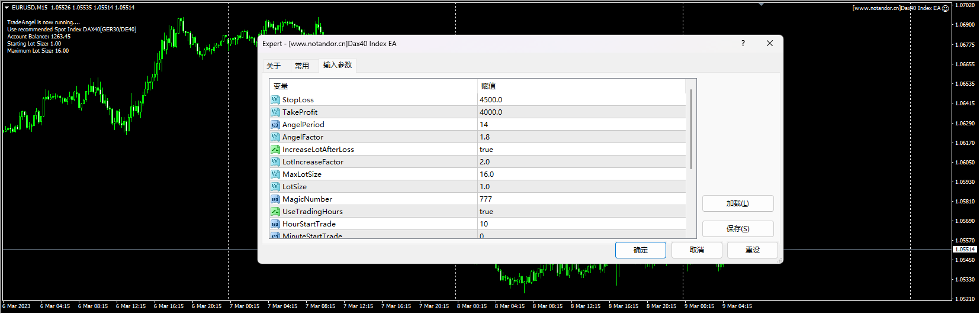980x314 pixels.
Task: Select the StopLoss variable name
Action: coord(298,100)
